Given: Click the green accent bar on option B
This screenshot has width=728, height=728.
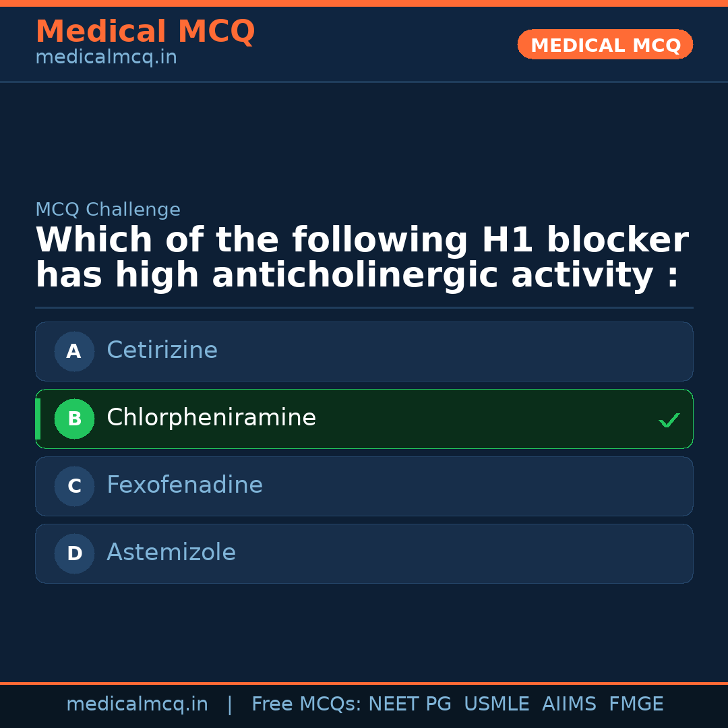Looking at the screenshot, I should (x=38, y=419).
